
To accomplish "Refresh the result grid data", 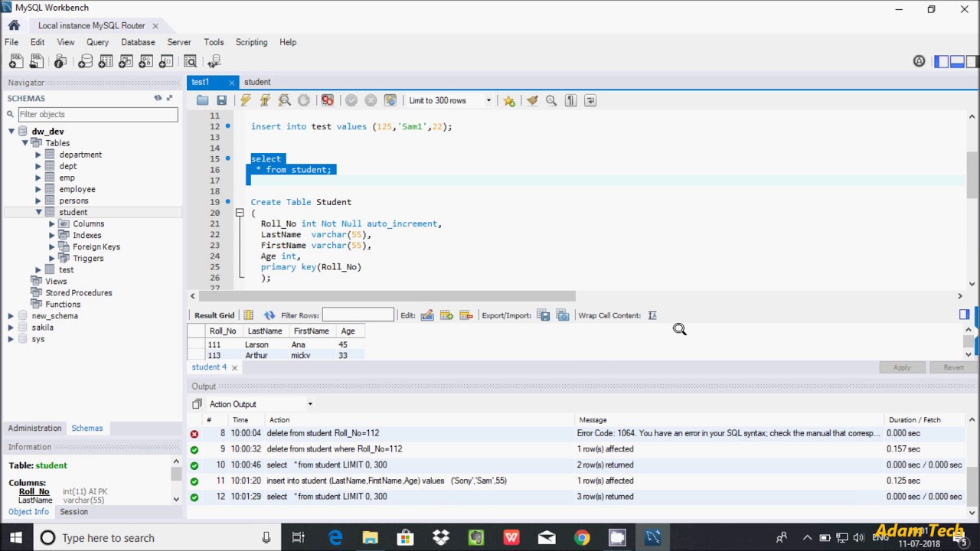I will pos(269,315).
